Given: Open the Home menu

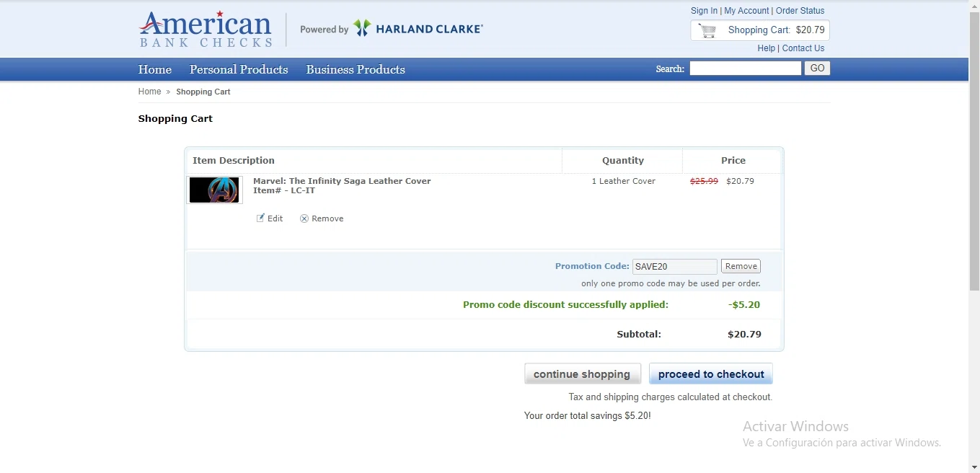Looking at the screenshot, I should coord(155,69).
